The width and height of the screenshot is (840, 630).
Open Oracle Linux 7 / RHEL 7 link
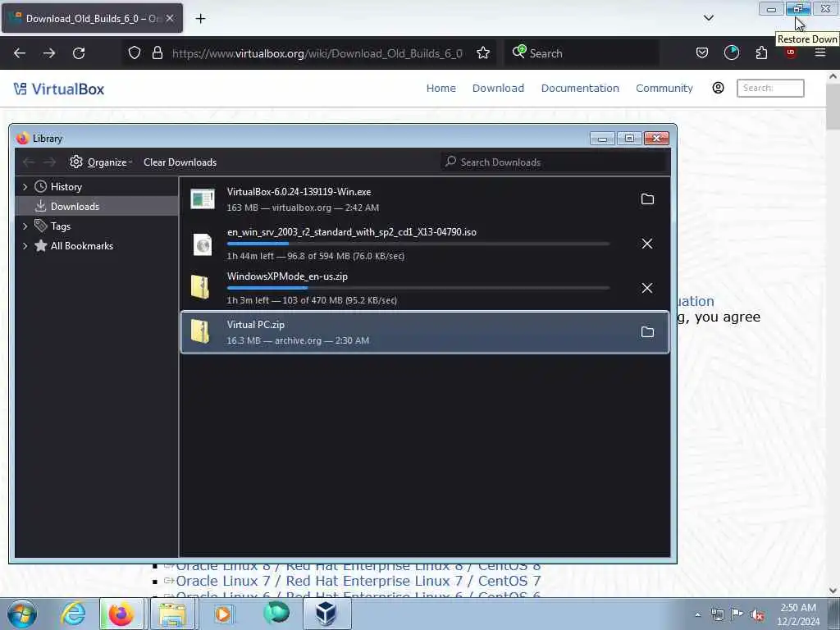(358, 581)
